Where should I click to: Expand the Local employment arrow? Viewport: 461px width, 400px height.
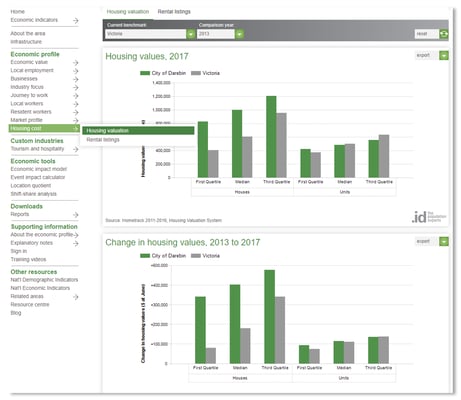[x=76, y=71]
